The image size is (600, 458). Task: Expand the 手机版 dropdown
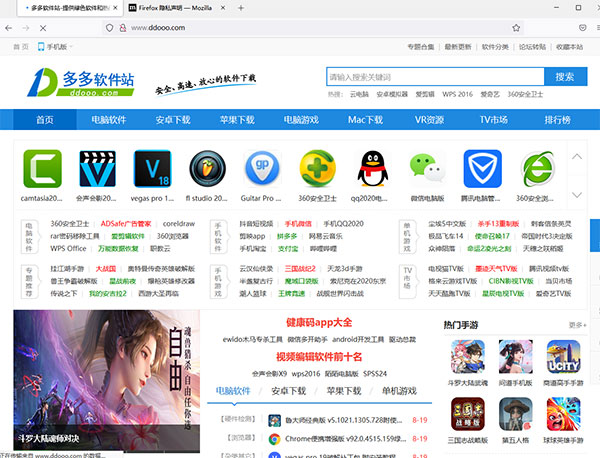(x=55, y=47)
